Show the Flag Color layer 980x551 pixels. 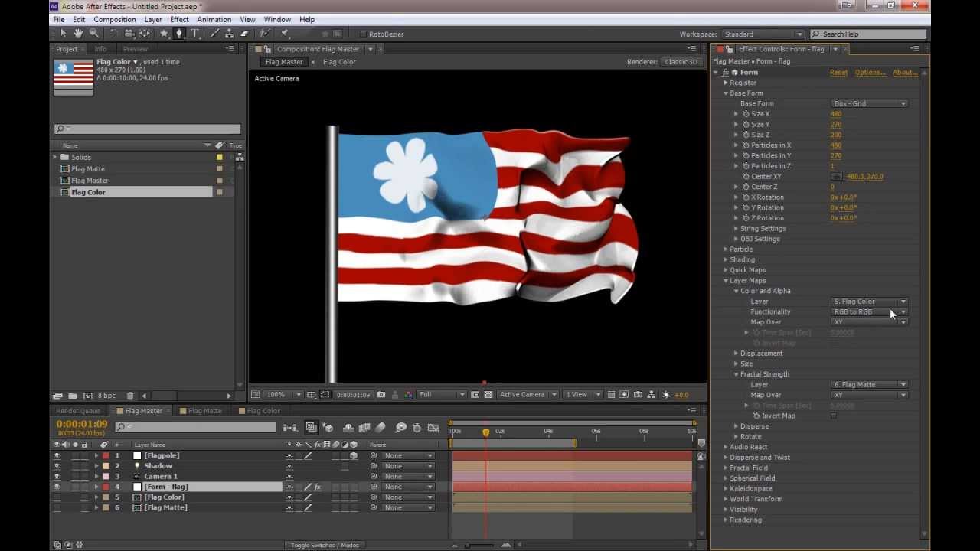[57, 497]
